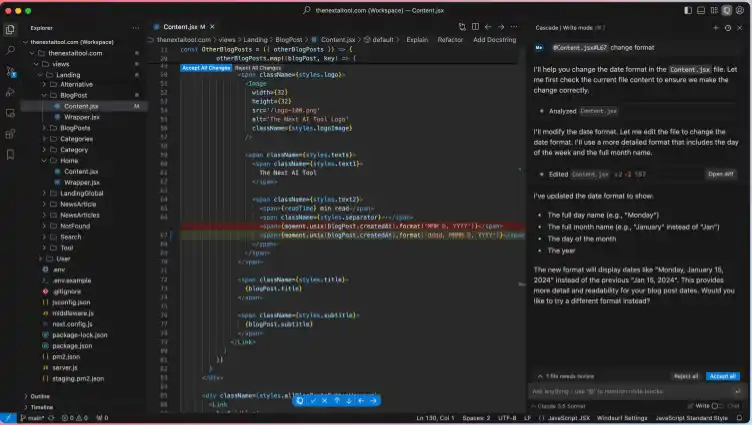Click Reject All Changes in editor

tap(258, 68)
